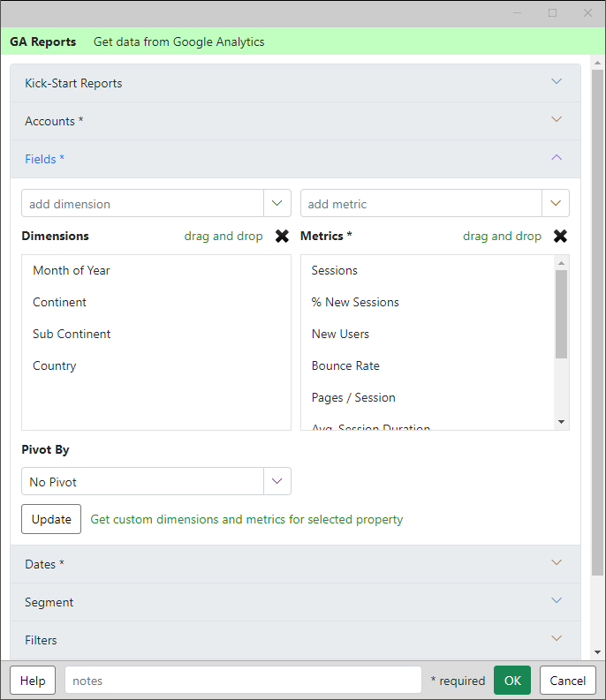606x700 pixels.
Task: Open the Pivot By dropdown arrow
Action: coord(277,481)
